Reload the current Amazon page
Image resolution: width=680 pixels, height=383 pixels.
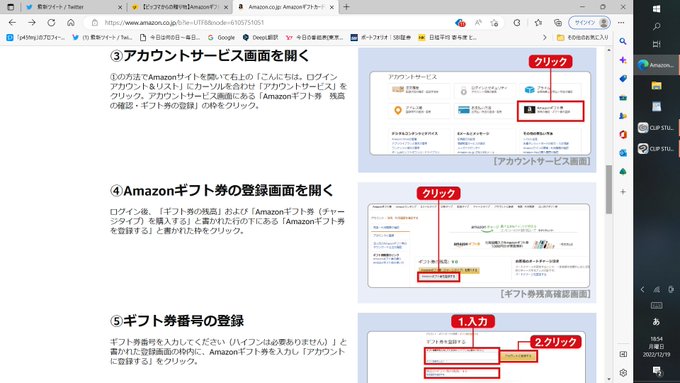point(51,23)
